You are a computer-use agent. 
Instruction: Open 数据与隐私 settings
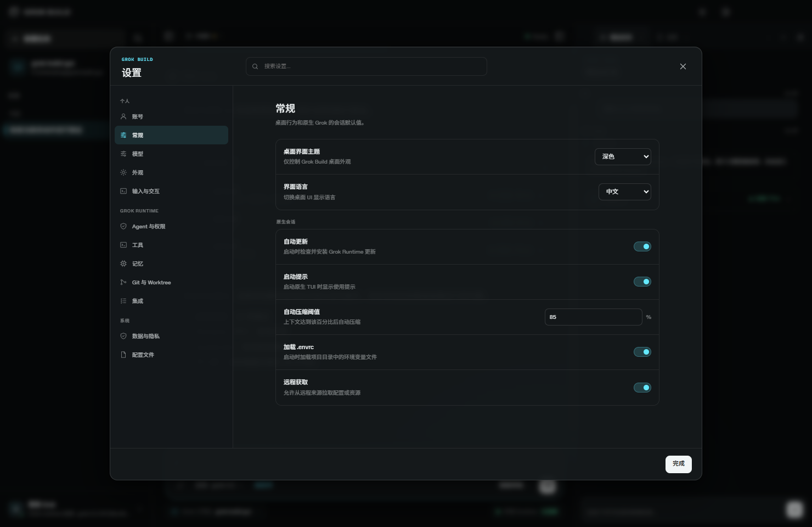[x=171, y=336]
